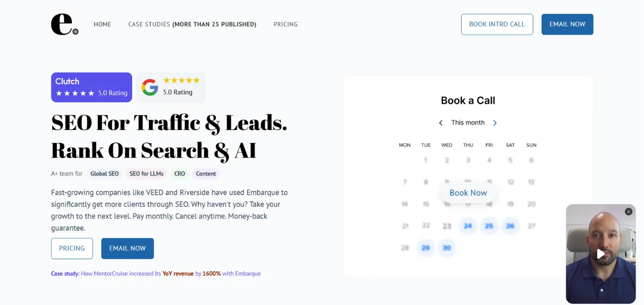The height and width of the screenshot is (305, 644).
Task: Pick date 29 on the booking calendar
Action: point(426,248)
